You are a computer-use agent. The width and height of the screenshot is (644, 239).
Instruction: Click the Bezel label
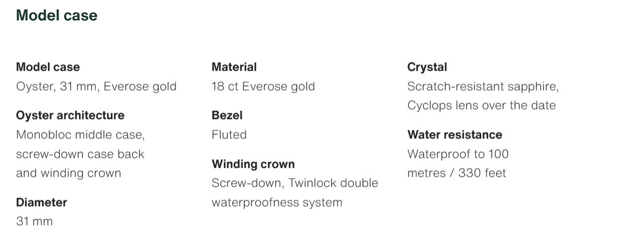(227, 115)
